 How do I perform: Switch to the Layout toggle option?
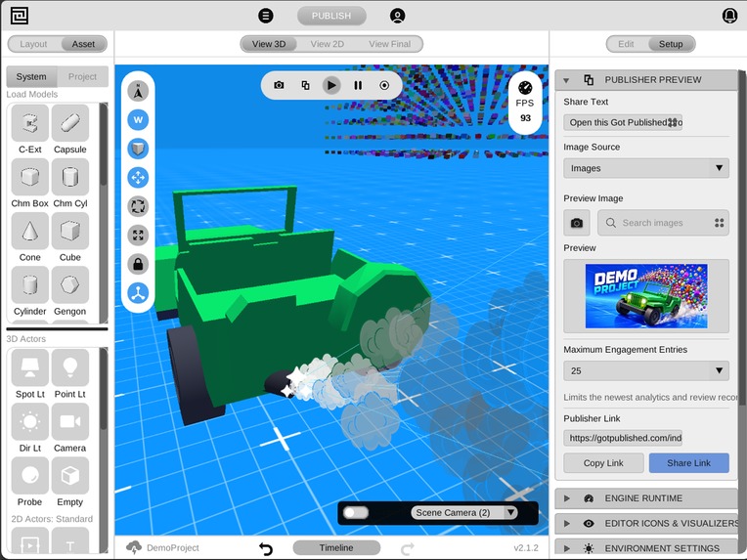point(33,44)
